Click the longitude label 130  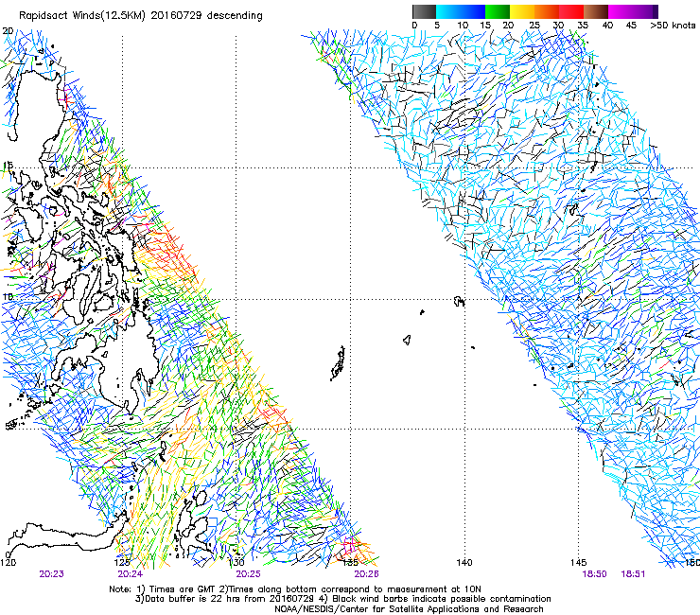coord(236,562)
